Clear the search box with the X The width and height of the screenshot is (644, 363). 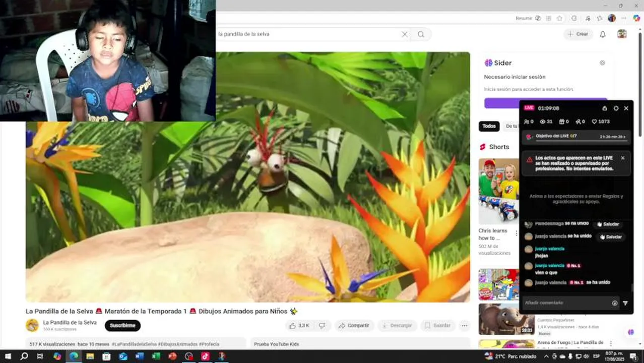point(404,34)
